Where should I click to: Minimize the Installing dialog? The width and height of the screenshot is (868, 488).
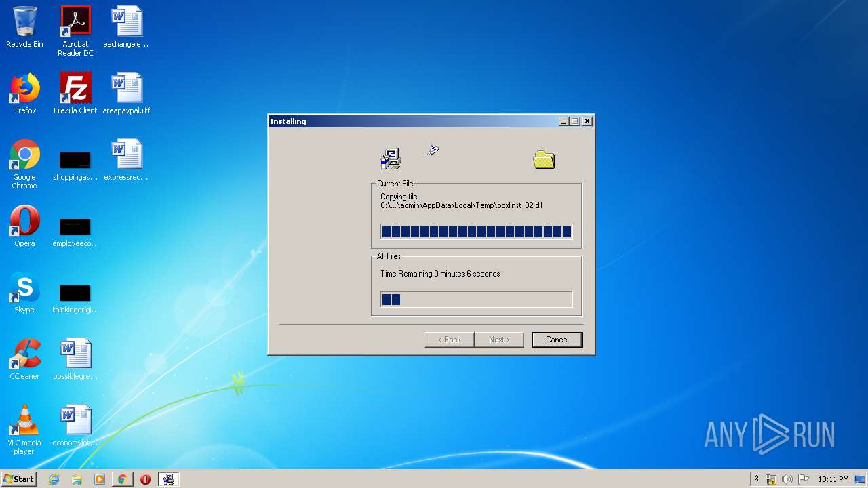coord(564,121)
